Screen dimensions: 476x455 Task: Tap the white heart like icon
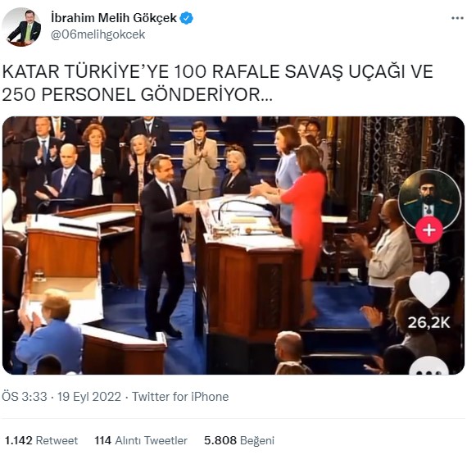tap(429, 289)
